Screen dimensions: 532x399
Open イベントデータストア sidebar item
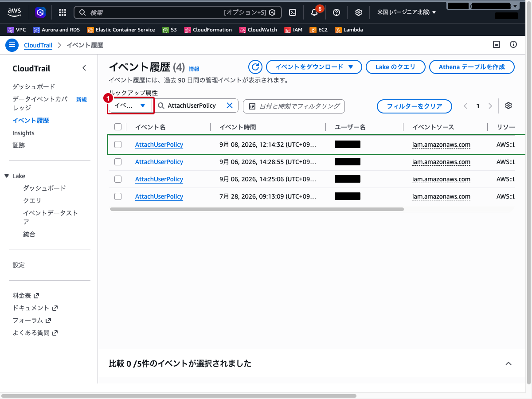[51, 217]
